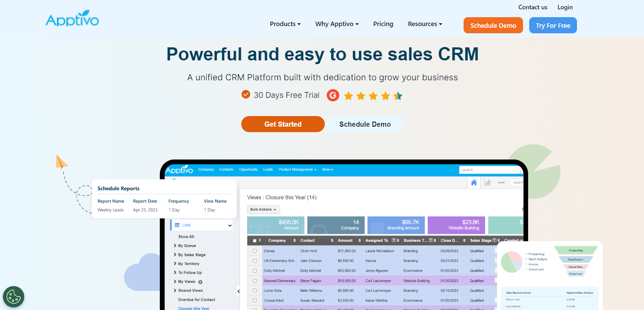Collapse the Lists section chevron
Image resolution: width=644 pixels, height=310 pixels.
230,226
